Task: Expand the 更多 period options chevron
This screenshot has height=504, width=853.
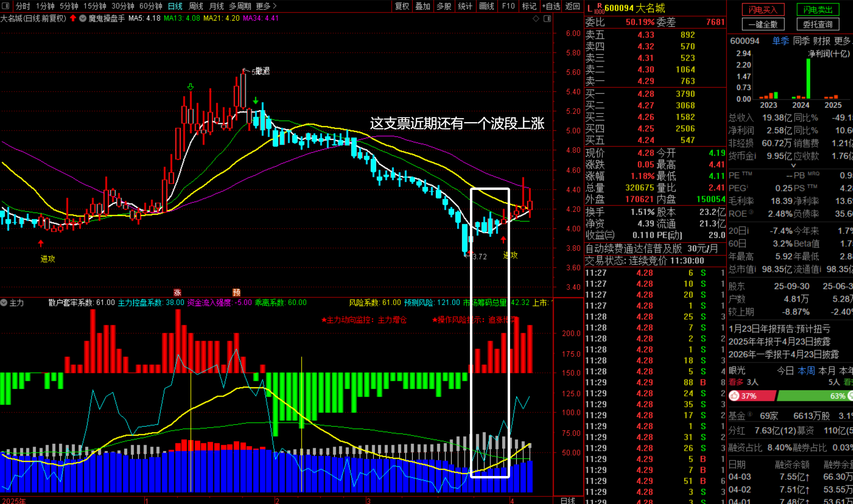Action: [275, 6]
